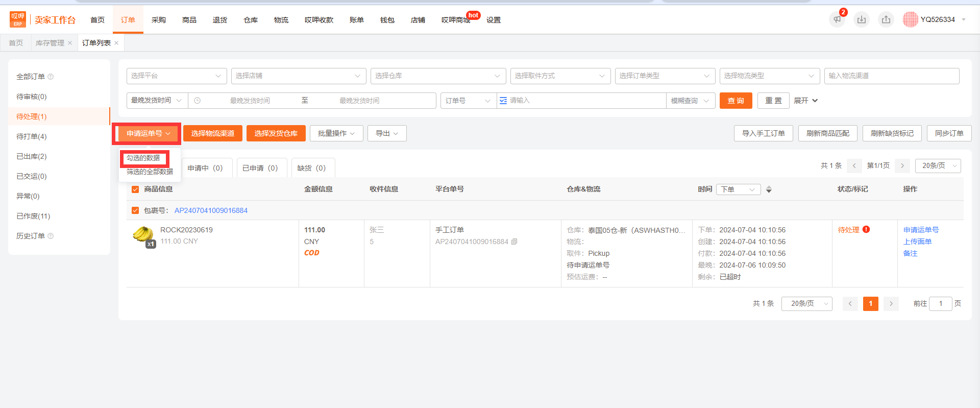Go to previous page arrow at top pagination
Image resolution: width=980 pixels, height=408 pixels.
point(854,165)
